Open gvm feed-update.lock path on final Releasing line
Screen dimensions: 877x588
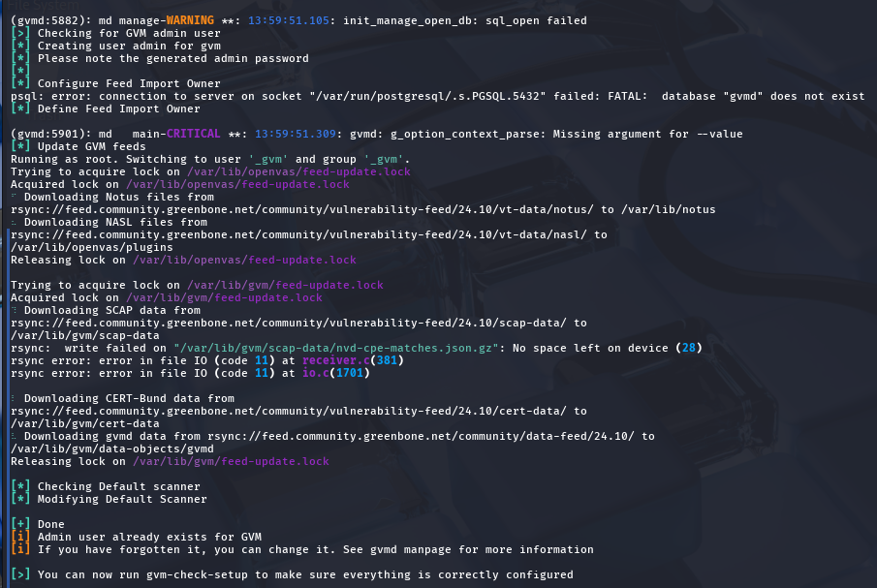tap(231, 462)
